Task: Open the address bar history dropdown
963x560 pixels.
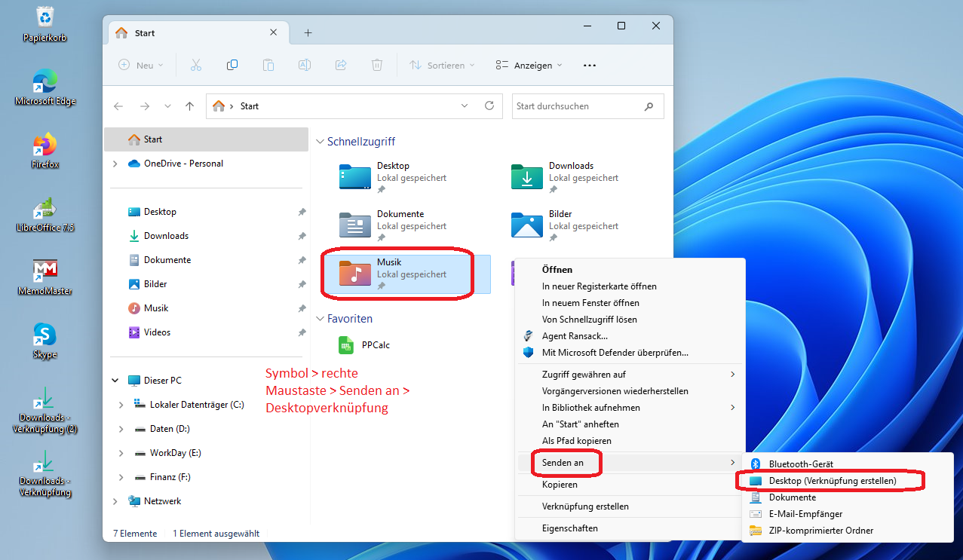Action: point(465,106)
